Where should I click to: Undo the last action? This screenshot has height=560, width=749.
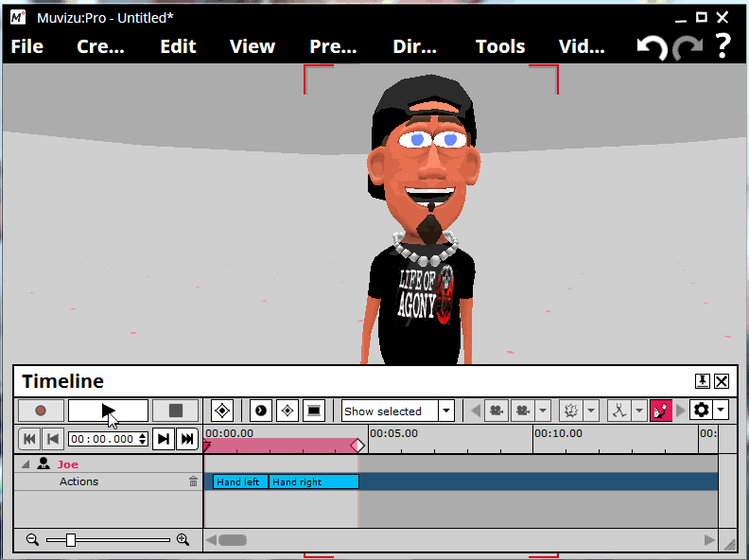pos(652,47)
